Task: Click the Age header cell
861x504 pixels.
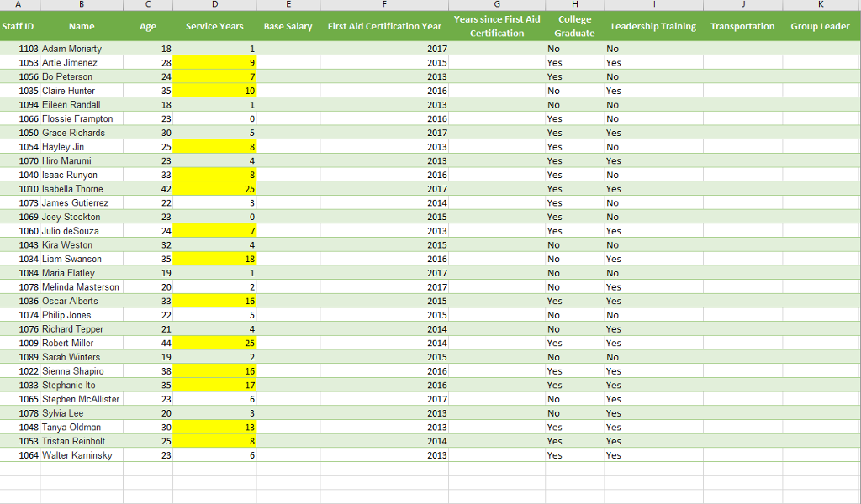Action: click(x=148, y=26)
